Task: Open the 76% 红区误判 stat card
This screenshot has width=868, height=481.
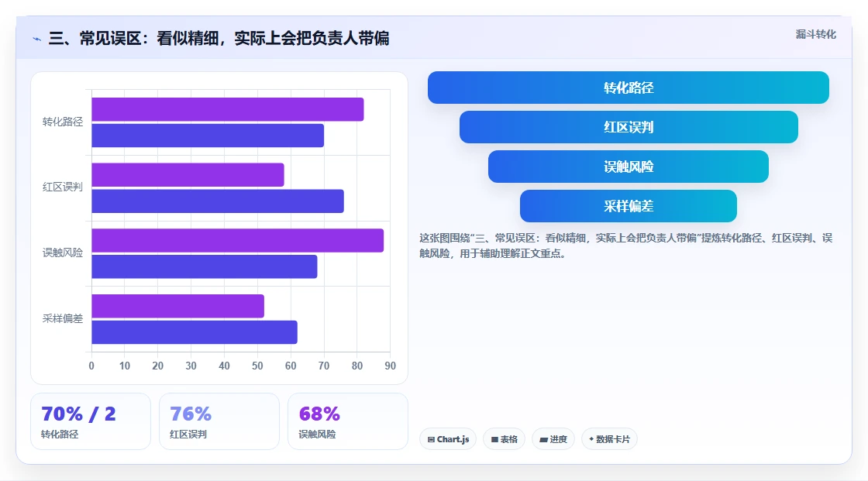Action: pyautogui.click(x=219, y=421)
